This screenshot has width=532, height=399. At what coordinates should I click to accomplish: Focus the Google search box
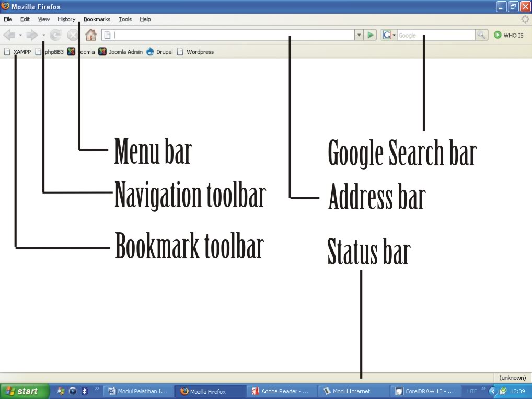436,35
